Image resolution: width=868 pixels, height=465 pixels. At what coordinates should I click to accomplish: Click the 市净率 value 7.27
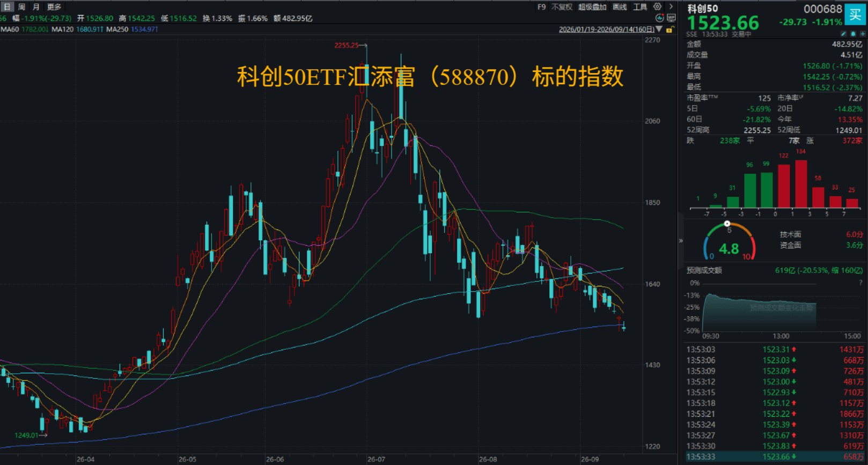855,98
